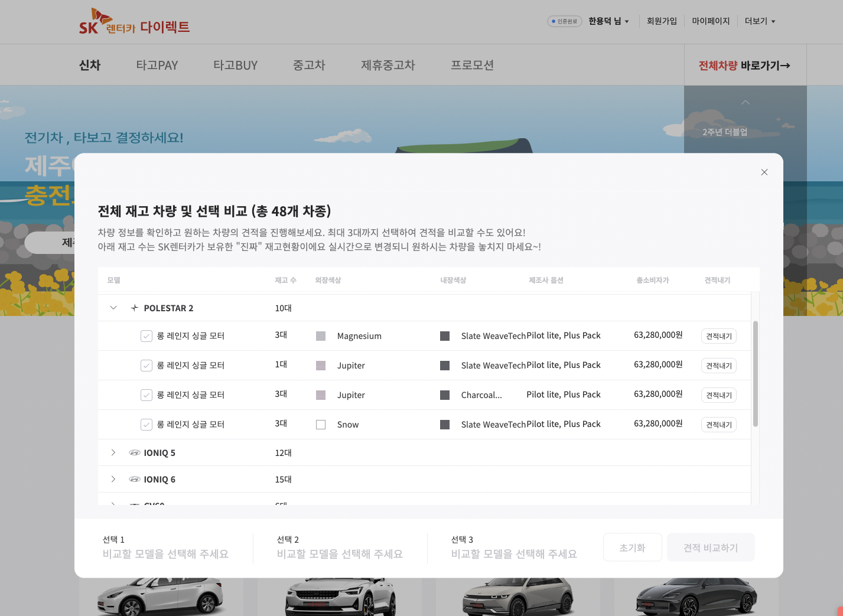Check the Jupiter Charcoal 롱 레인지 row

[147, 395]
